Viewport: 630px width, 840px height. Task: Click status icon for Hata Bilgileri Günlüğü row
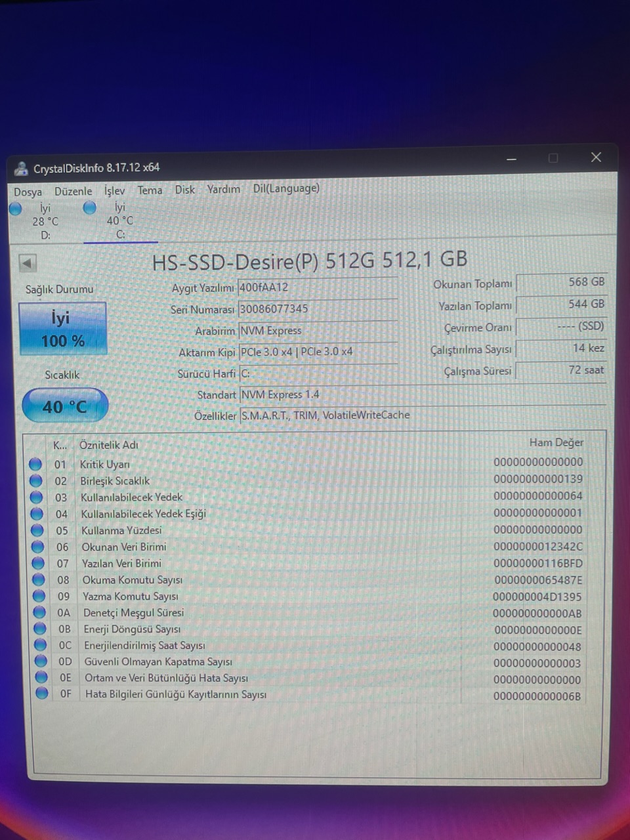pyautogui.click(x=42, y=693)
